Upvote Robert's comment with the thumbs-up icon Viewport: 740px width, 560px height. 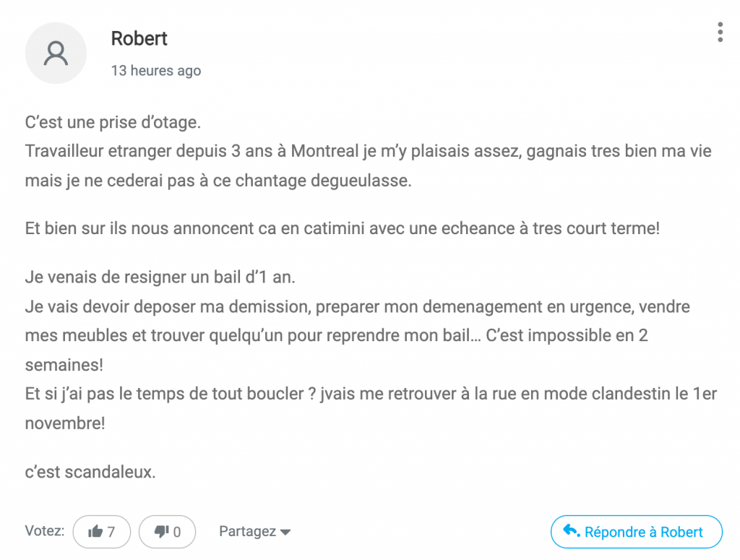(x=95, y=533)
